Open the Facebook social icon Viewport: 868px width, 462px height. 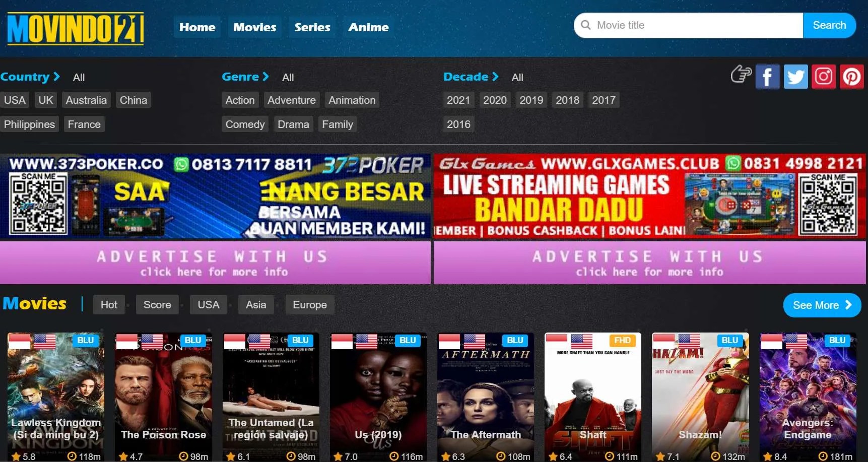pyautogui.click(x=767, y=77)
